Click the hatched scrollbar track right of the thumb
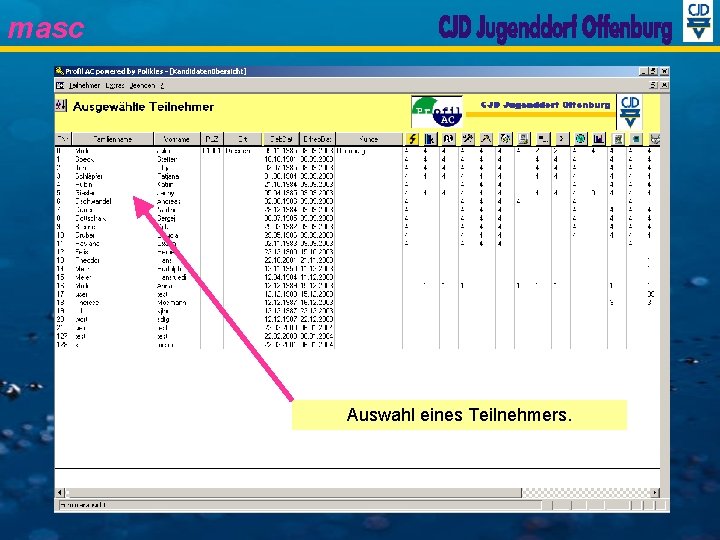The width and height of the screenshot is (720, 540). [586, 493]
